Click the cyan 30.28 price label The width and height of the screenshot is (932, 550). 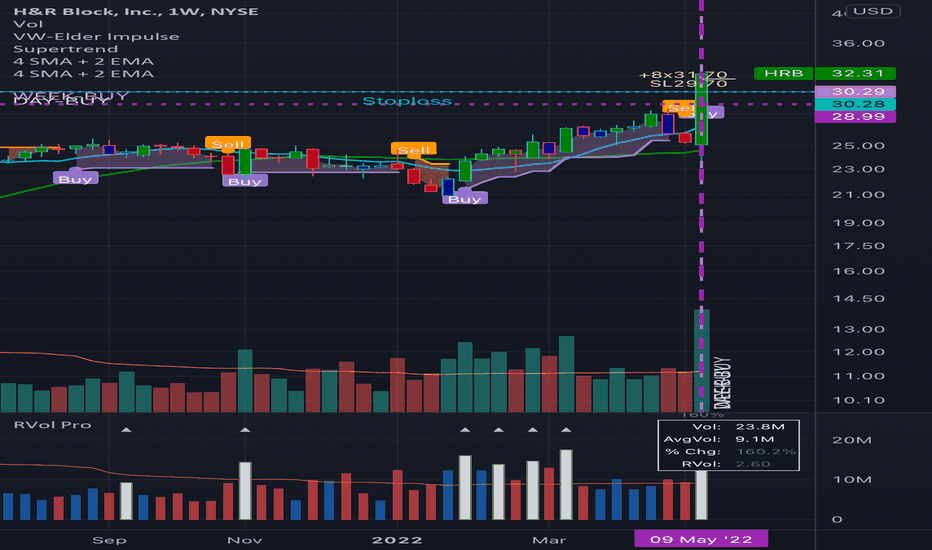pyautogui.click(x=855, y=104)
